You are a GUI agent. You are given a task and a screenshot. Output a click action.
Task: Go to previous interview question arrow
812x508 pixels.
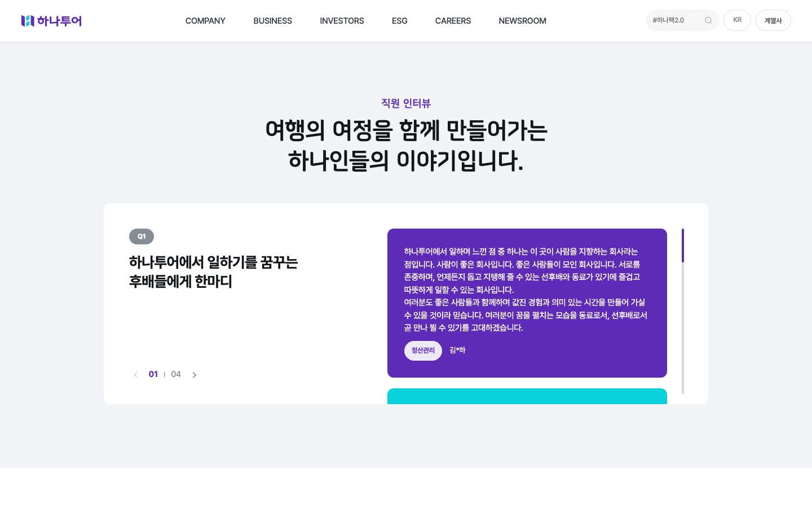135,375
